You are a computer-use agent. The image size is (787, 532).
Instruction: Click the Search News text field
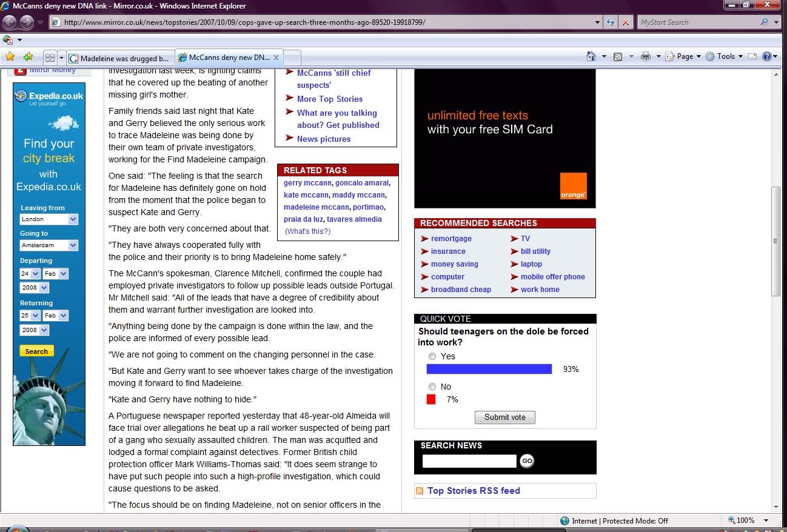tap(469, 461)
